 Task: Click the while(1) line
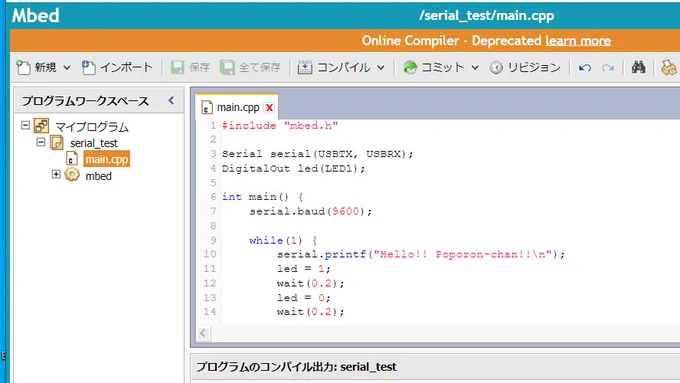pyautogui.click(x=283, y=240)
